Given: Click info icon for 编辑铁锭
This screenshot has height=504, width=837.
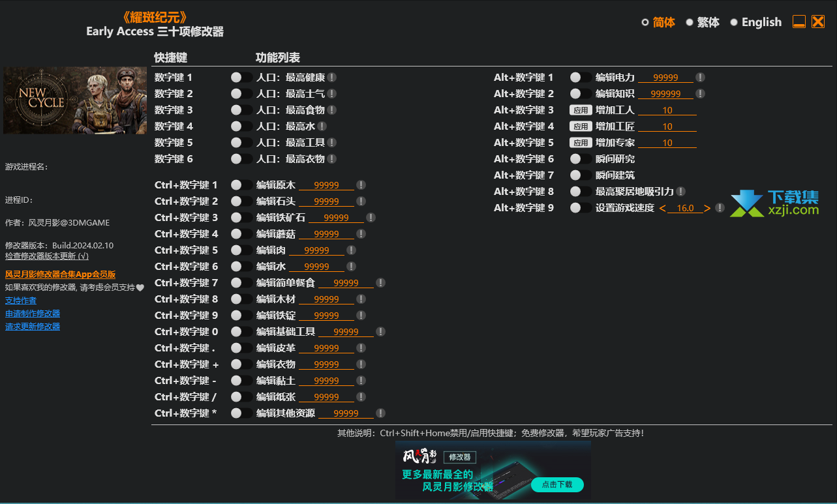Looking at the screenshot, I should (x=361, y=315).
